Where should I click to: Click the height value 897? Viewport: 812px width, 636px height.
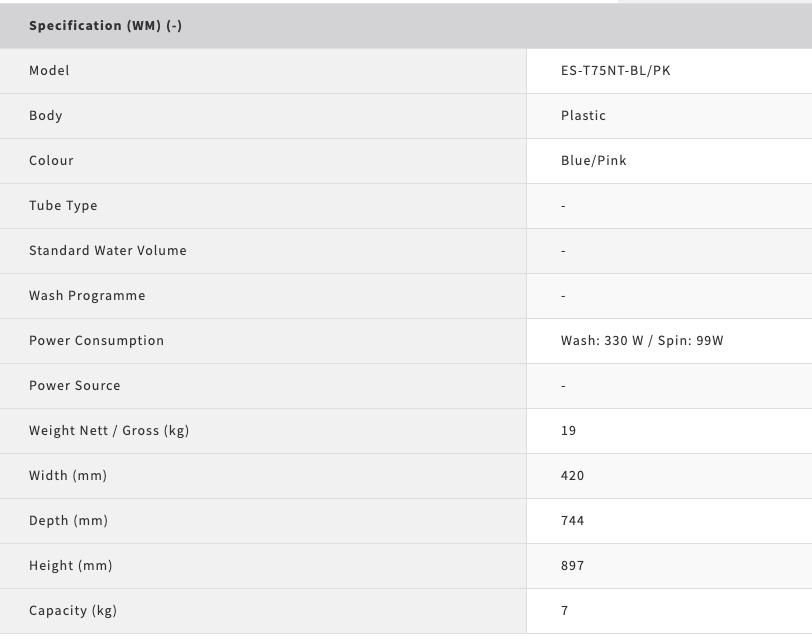[x=572, y=566]
